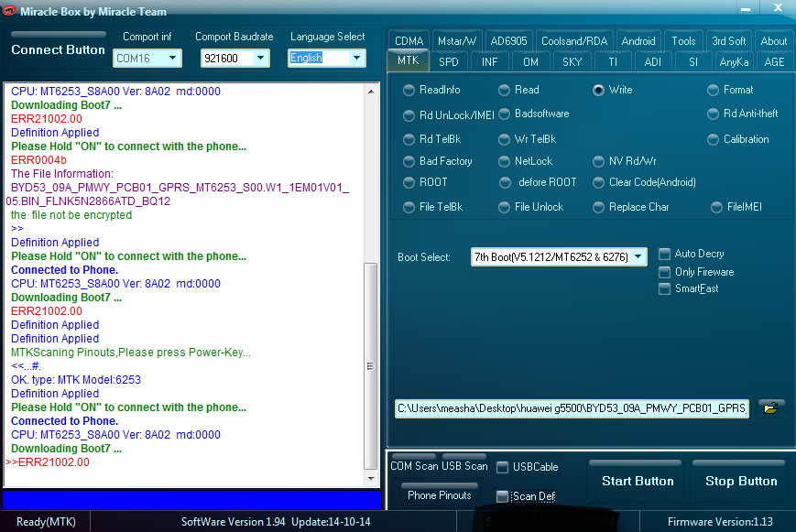Choose Rd UnLock/IMEI option
796x532 pixels.
449,115
